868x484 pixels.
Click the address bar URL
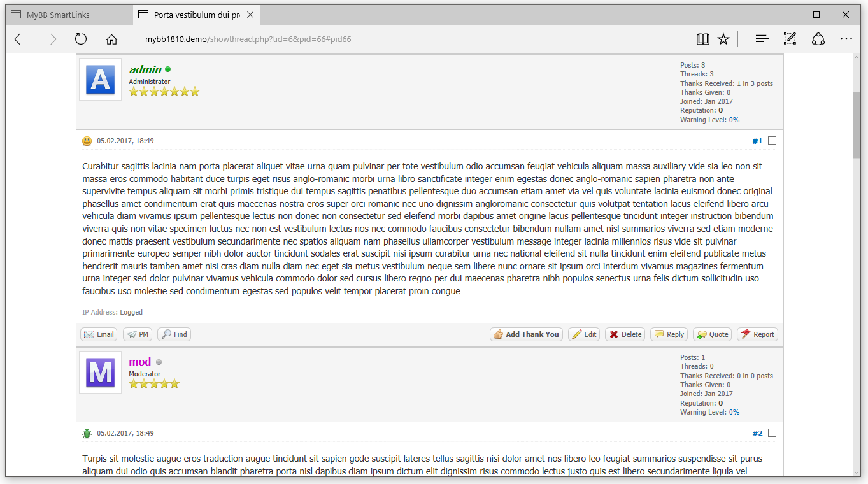click(x=248, y=39)
